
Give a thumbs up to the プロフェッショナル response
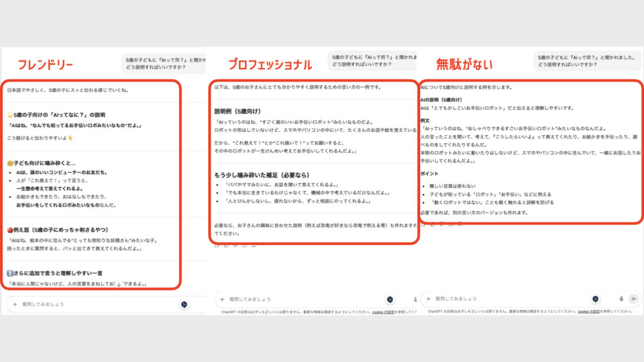[225, 246]
